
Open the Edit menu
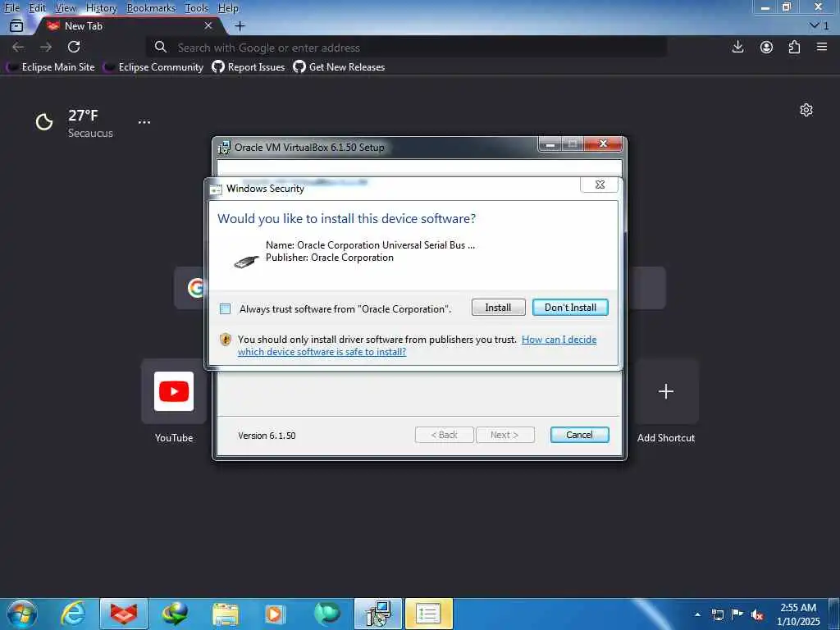coord(37,8)
